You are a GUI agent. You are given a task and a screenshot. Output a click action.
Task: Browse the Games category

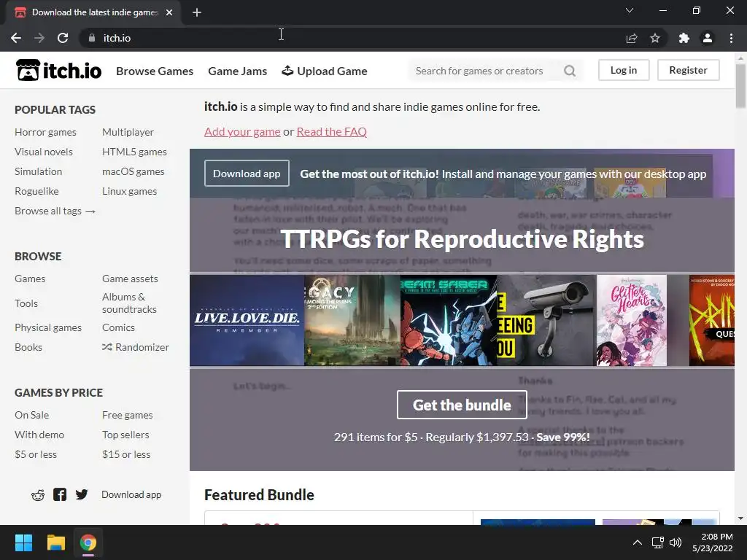[x=30, y=279]
